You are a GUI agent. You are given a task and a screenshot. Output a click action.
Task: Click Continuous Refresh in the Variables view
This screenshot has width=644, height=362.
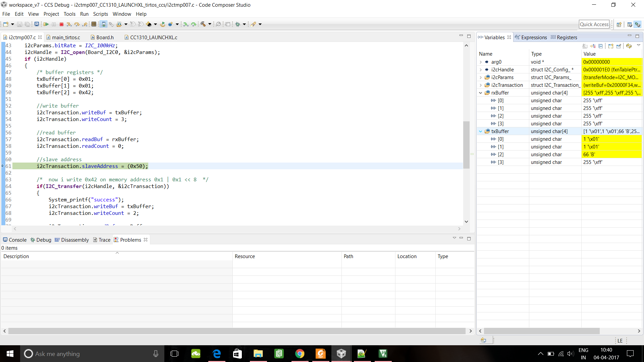pyautogui.click(x=629, y=46)
